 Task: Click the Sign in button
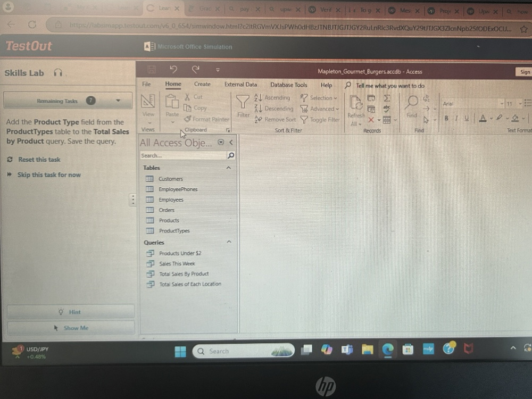click(x=524, y=72)
